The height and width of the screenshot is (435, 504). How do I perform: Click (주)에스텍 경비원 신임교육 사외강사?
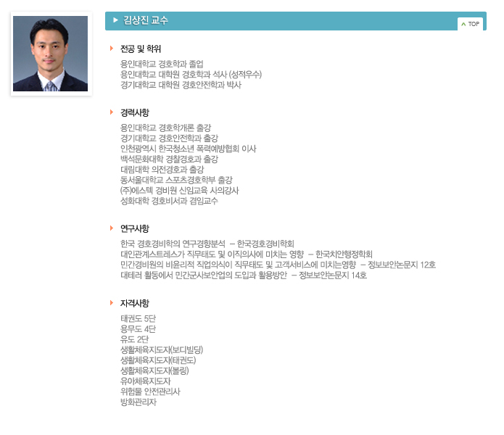click(179, 191)
